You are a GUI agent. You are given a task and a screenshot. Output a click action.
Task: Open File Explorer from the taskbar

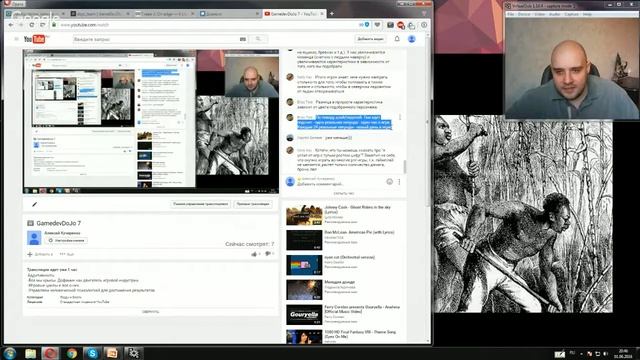click(x=31, y=353)
